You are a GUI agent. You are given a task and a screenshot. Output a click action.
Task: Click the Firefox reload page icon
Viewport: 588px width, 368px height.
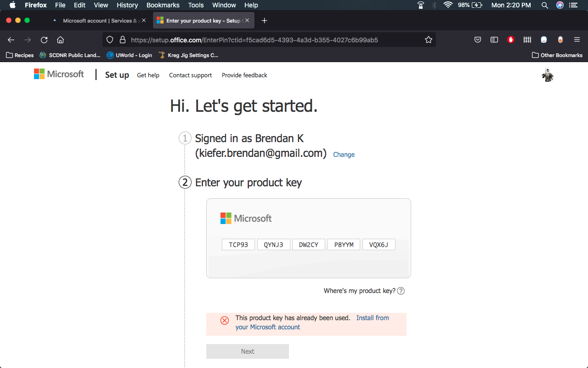pyautogui.click(x=44, y=40)
